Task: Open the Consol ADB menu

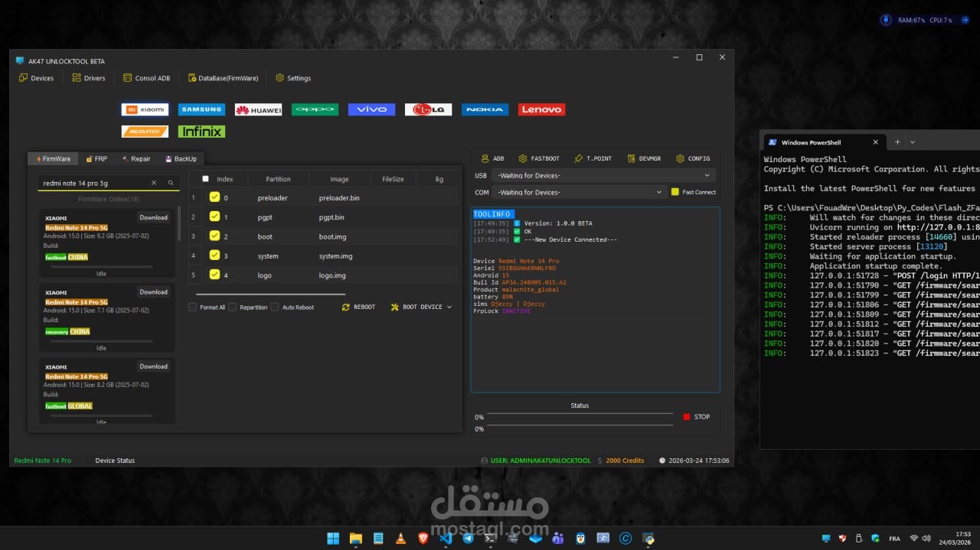Action: click(146, 78)
